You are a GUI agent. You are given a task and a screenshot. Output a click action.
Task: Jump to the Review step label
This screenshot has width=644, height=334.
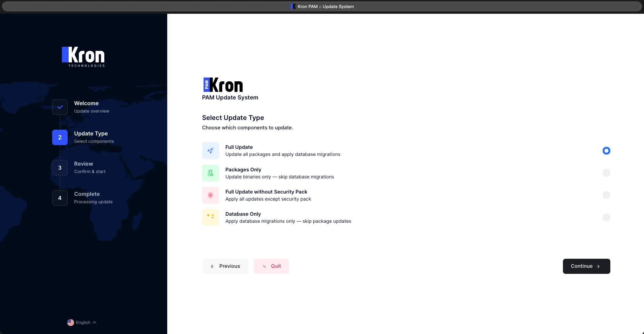[x=83, y=164]
